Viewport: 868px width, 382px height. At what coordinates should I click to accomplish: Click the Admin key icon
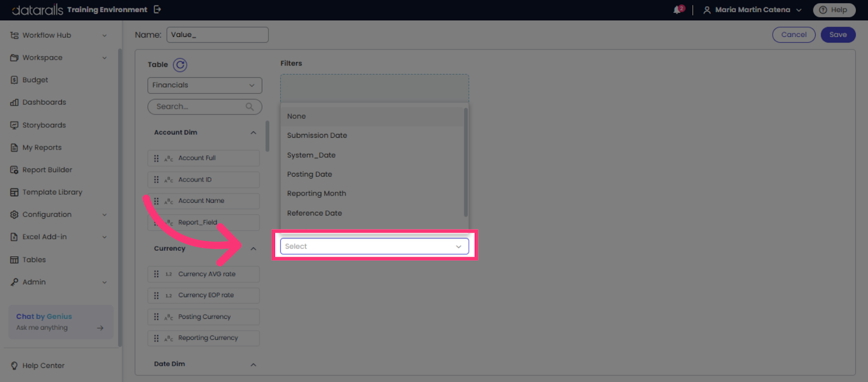point(14,282)
